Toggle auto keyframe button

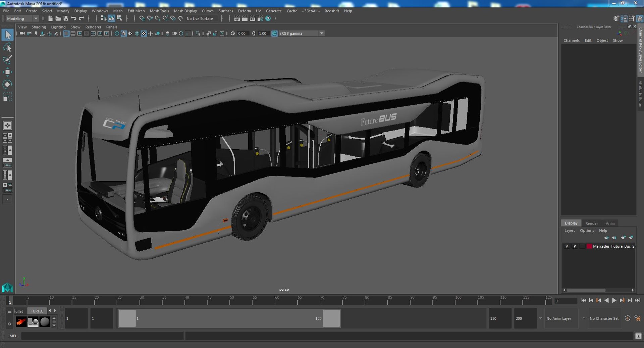[628, 318]
